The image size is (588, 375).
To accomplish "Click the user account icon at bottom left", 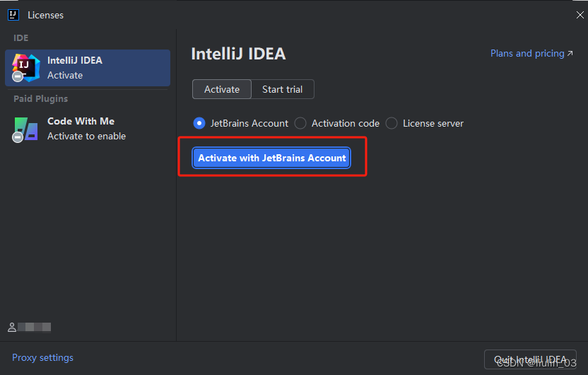I will click(12, 328).
